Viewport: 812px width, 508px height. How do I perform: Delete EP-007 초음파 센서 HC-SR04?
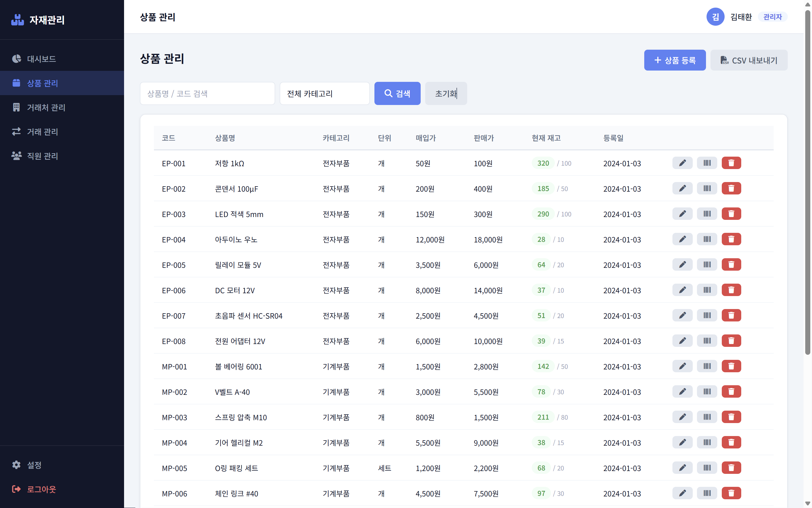point(731,316)
